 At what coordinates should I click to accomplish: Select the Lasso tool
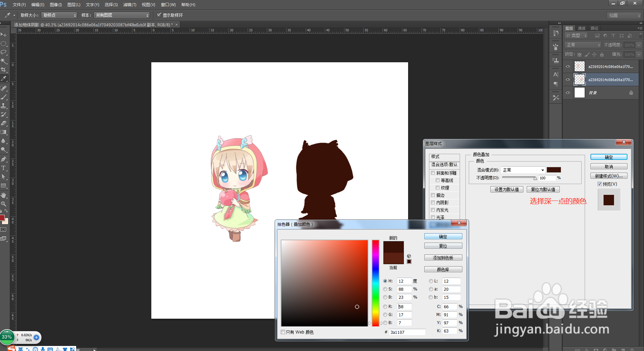4,52
